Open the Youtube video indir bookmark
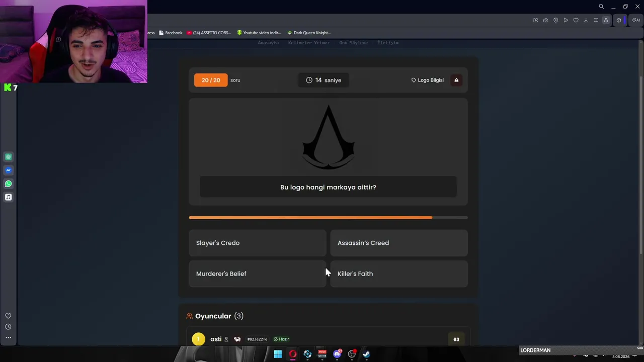This screenshot has width=644, height=362. [x=259, y=33]
